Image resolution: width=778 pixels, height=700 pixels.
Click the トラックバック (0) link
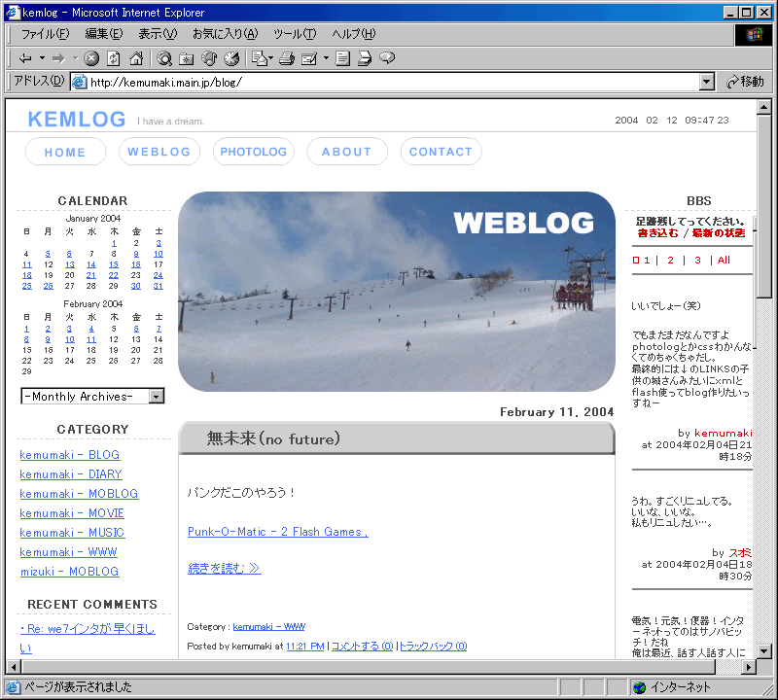[x=433, y=646]
